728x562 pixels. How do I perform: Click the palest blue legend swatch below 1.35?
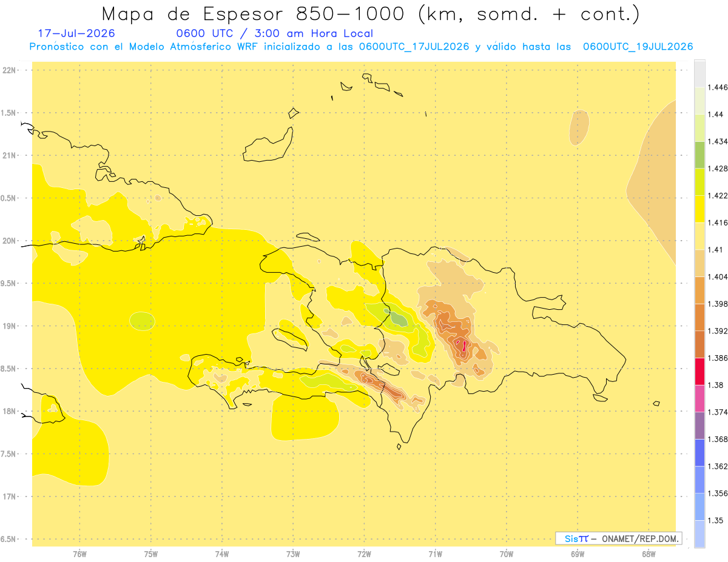point(699,534)
